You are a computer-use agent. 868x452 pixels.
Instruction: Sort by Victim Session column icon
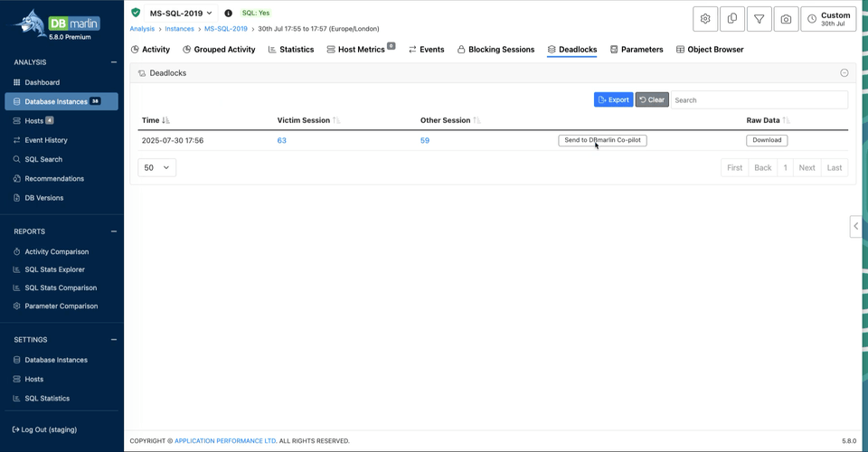point(336,120)
